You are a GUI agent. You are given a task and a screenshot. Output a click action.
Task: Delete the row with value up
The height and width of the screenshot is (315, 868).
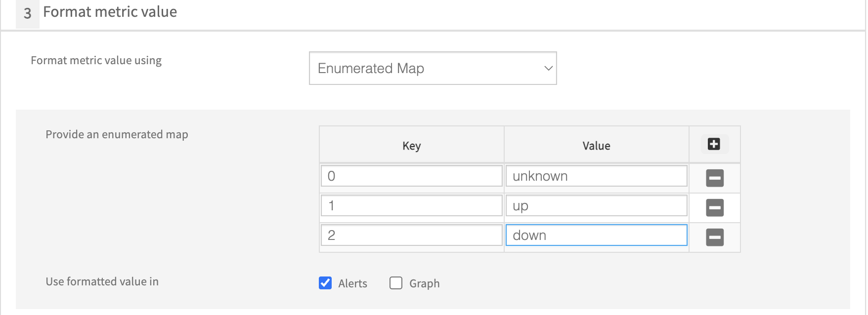coord(714,207)
